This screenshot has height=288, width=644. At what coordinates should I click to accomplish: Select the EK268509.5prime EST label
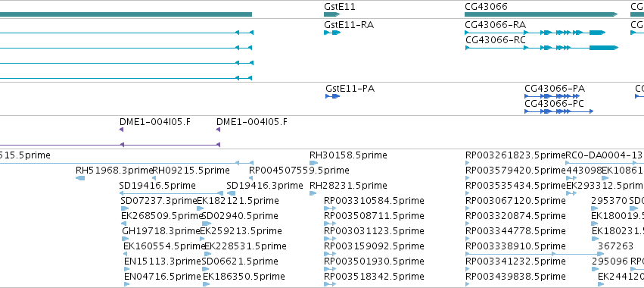[x=162, y=216]
